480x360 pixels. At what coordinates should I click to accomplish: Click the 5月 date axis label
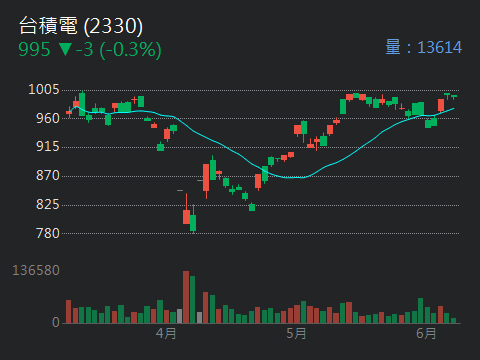click(296, 333)
